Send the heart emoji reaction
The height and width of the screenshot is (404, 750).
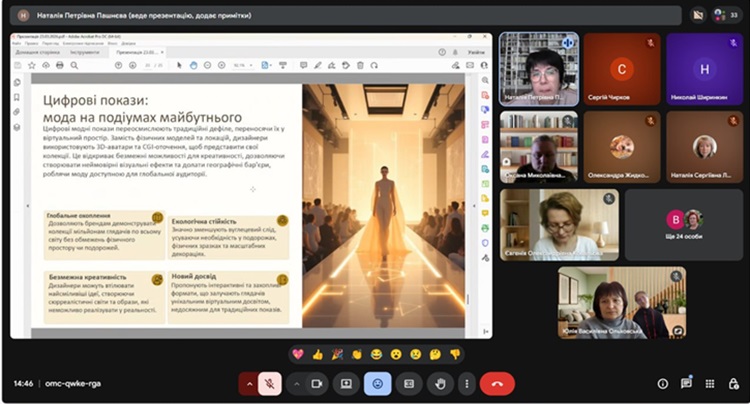297,354
